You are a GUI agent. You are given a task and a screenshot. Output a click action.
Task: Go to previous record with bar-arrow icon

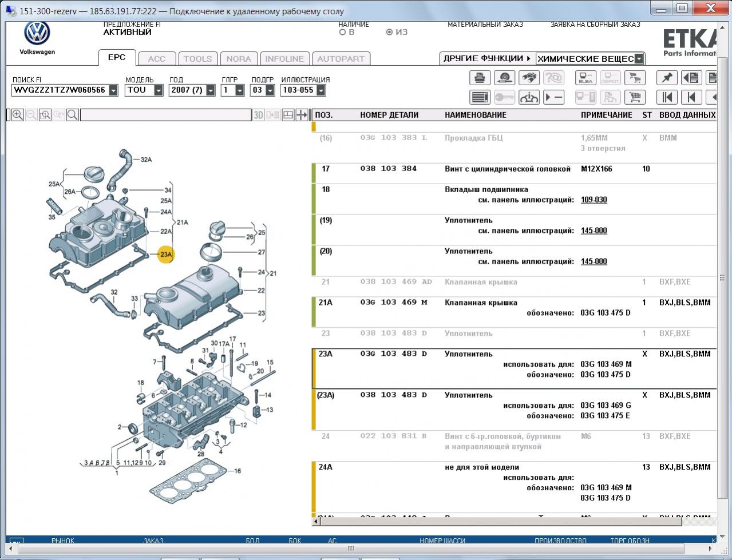point(691,97)
